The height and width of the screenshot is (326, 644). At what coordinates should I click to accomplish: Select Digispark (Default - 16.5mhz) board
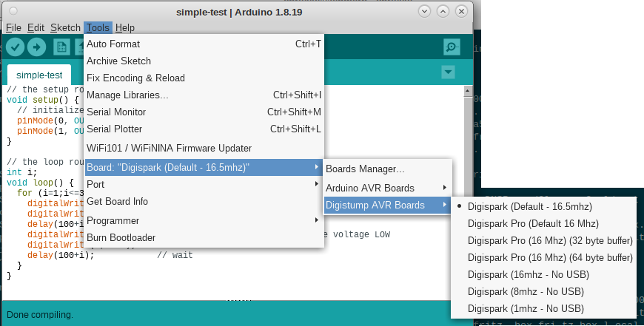point(543,206)
